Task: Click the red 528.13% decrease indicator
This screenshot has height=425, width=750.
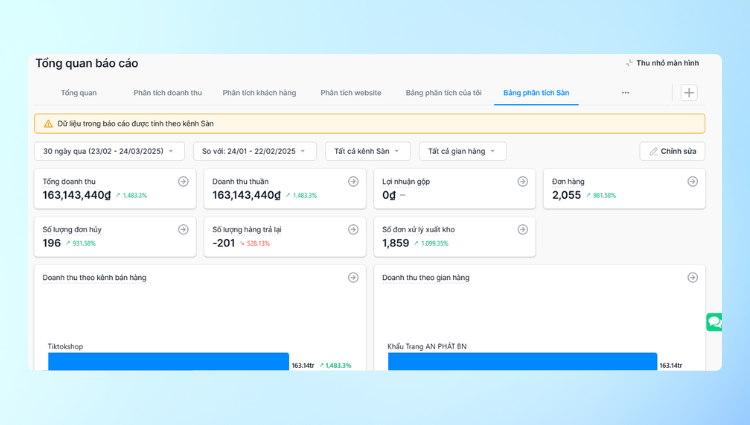Action: click(x=255, y=243)
